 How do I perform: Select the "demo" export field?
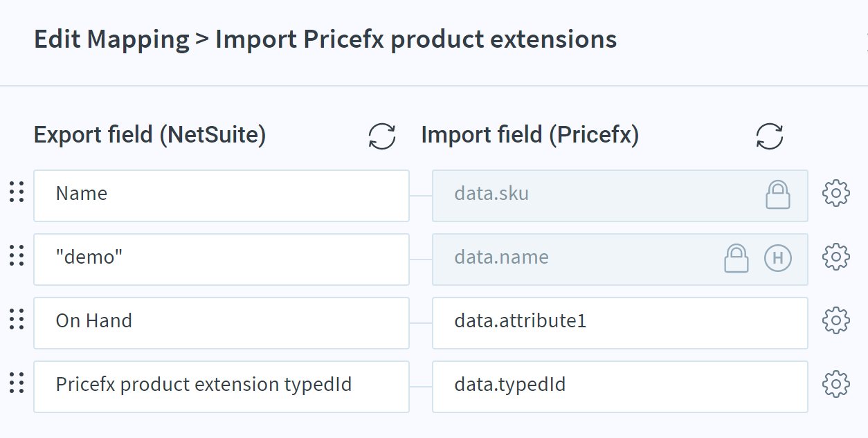click(221, 259)
